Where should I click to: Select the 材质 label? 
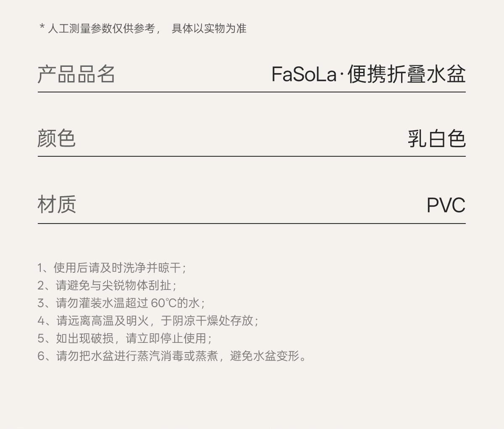[x=57, y=204]
